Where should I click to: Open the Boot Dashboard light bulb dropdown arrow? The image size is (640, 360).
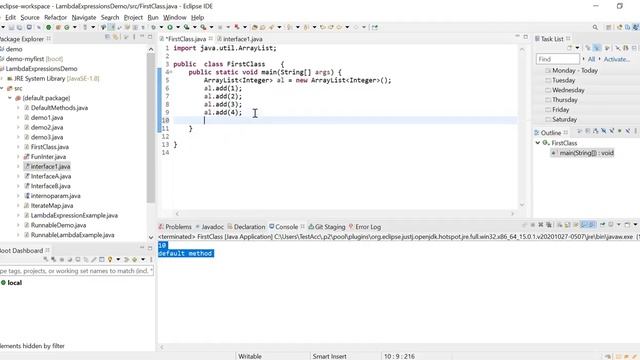pyautogui.click(x=118, y=259)
